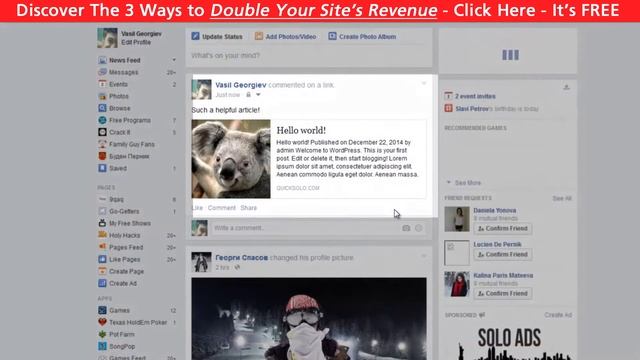Open Daniela Yonova profile picture
The width and height of the screenshot is (640, 360).
(x=457, y=219)
